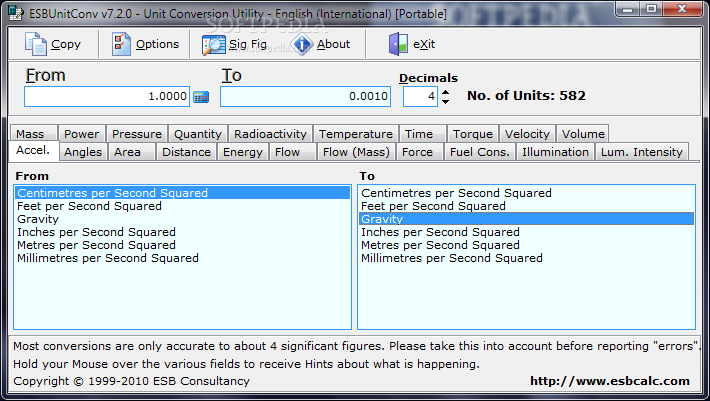Click the From value input field
Viewport: 710px width, 401px height.
(x=107, y=96)
